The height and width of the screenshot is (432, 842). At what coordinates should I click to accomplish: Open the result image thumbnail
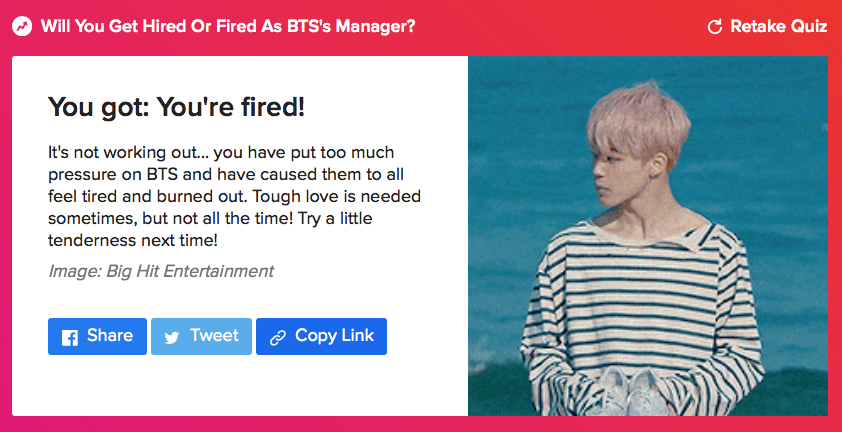click(647, 235)
